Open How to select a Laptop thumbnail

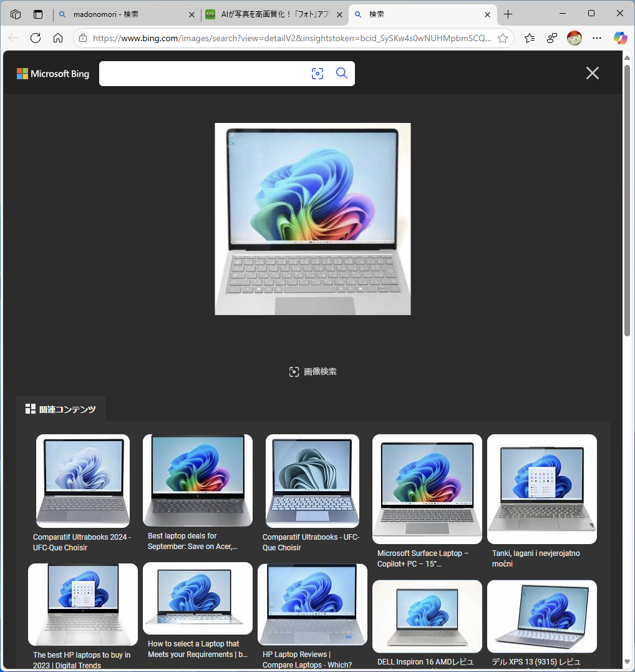(198, 598)
